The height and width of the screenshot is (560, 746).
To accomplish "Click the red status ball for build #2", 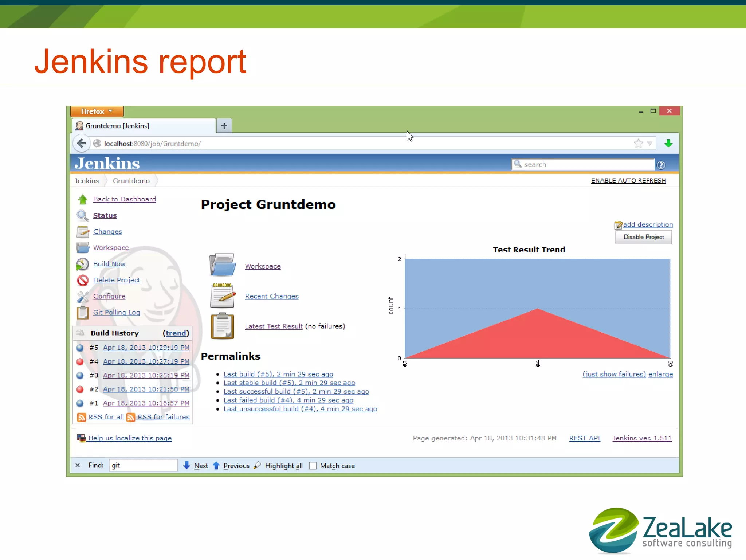I will click(x=80, y=389).
